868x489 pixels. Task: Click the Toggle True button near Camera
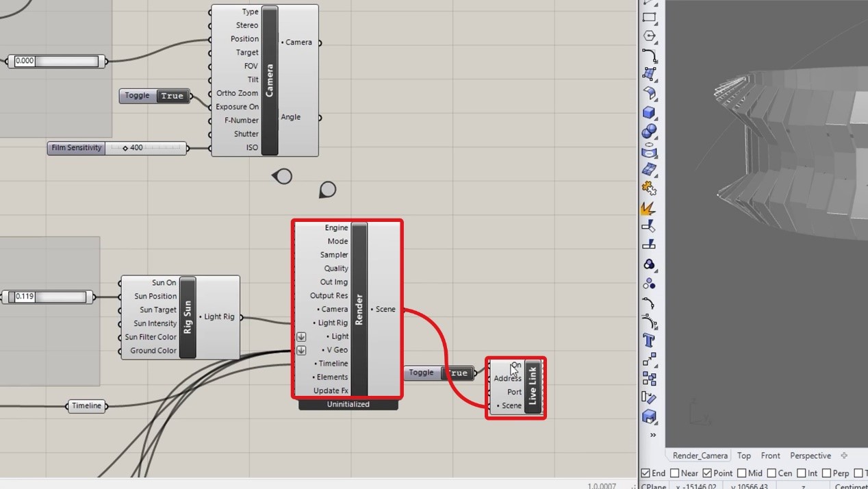tap(172, 96)
